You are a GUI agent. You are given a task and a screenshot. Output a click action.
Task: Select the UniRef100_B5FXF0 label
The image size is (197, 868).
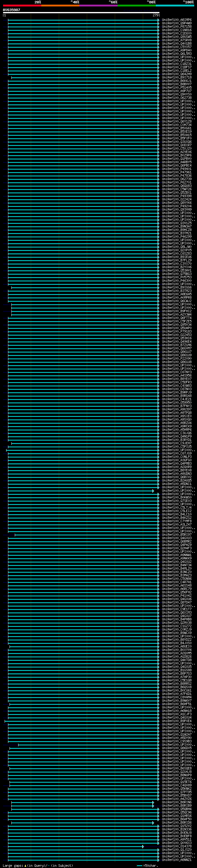click(177, 139)
